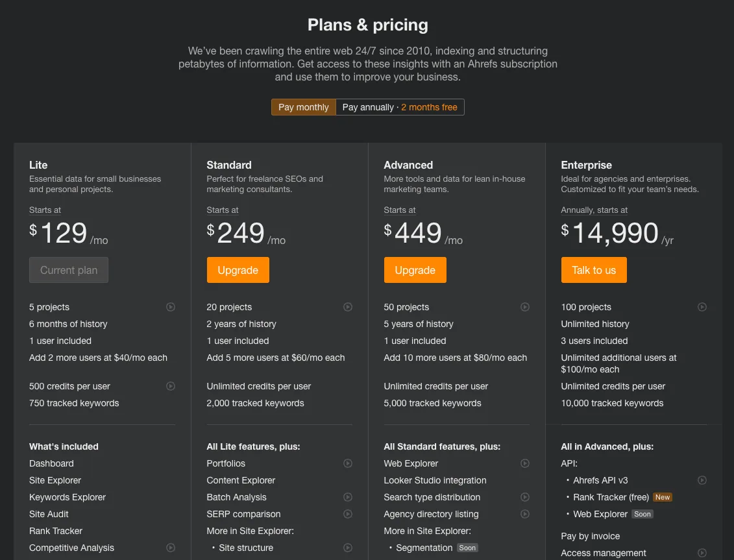Play icon beside Agency directory listing
Image resolution: width=734 pixels, height=560 pixels.
525,514
